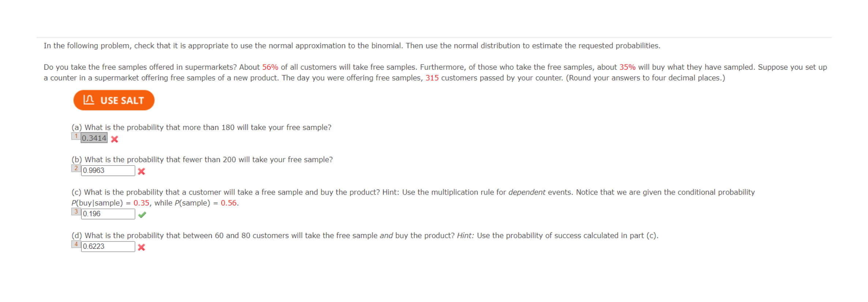The image size is (868, 302).
Task: Click the orange USE SALT button
Action: tap(114, 100)
